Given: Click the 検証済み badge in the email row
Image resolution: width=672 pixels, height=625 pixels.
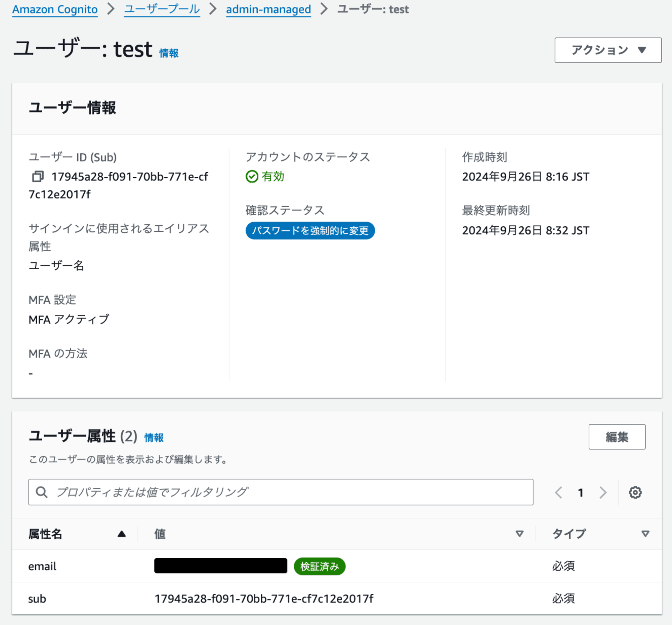Looking at the screenshot, I should click(x=320, y=566).
